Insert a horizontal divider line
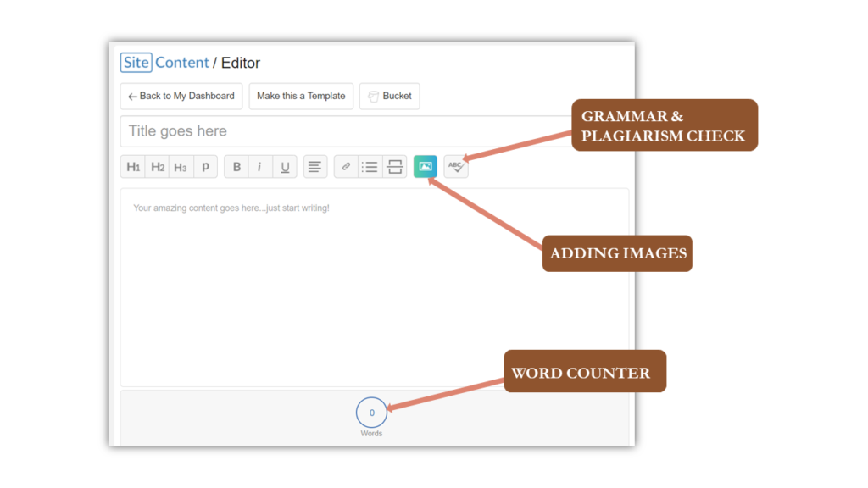This screenshot has height=488, width=868. pyautogui.click(x=395, y=167)
